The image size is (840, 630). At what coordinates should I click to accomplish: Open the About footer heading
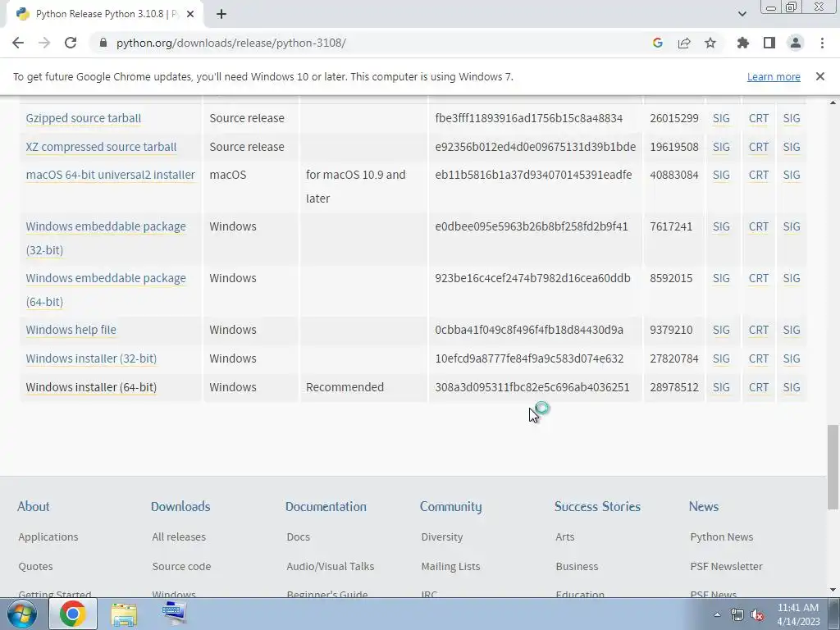point(33,507)
